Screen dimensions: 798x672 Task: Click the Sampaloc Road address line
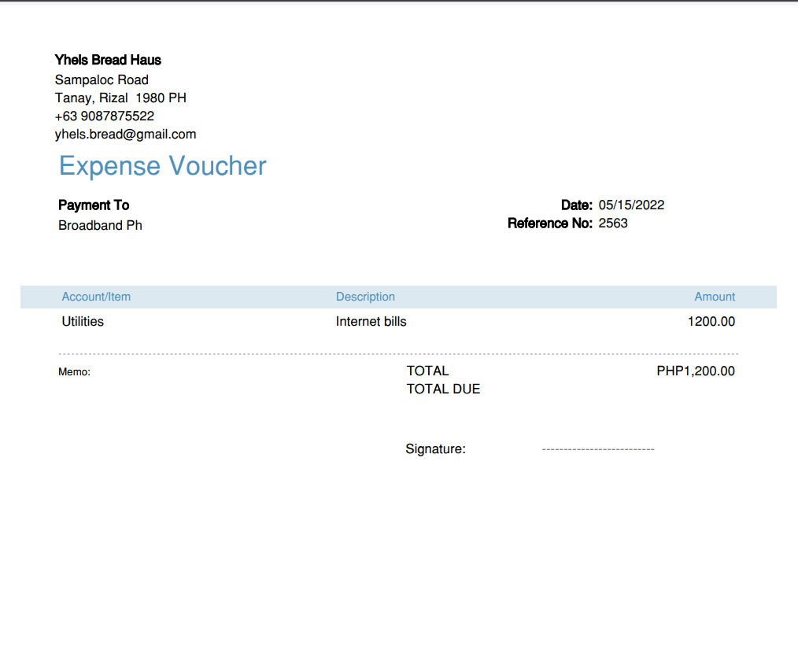click(x=102, y=79)
